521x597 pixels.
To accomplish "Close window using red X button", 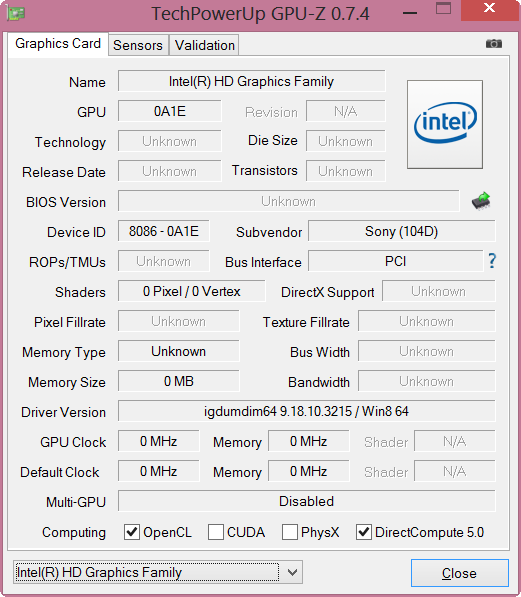I will 490,8.
